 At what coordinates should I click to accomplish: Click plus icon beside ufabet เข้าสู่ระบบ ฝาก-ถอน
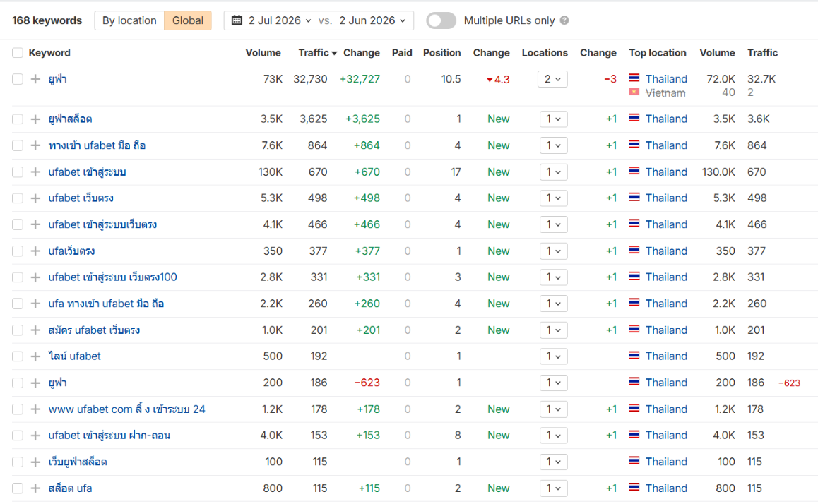click(x=35, y=436)
